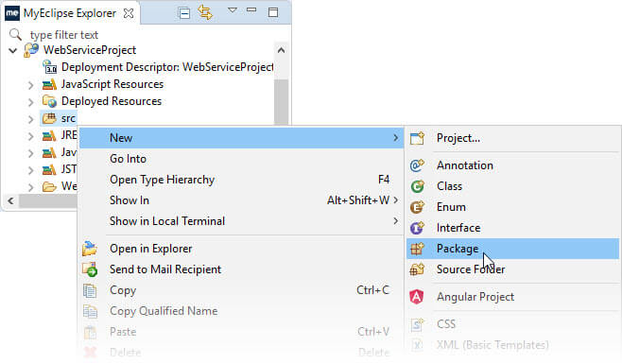
Task: Click the explorer vertical scrollbar up arrow
Action: click(x=282, y=50)
